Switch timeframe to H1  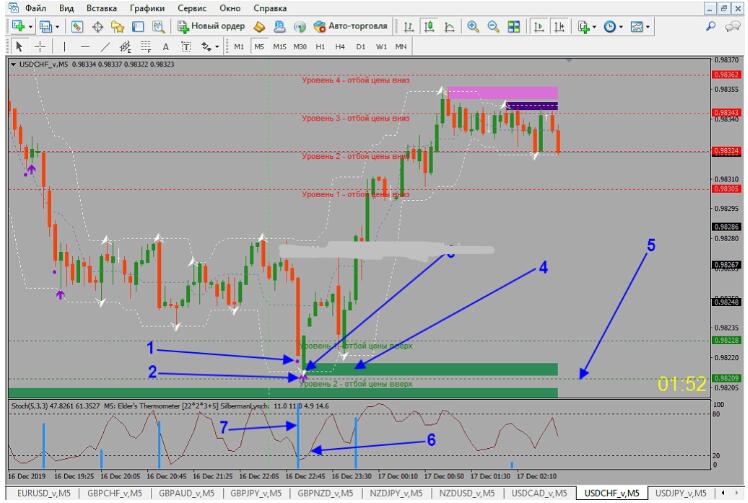point(320,47)
